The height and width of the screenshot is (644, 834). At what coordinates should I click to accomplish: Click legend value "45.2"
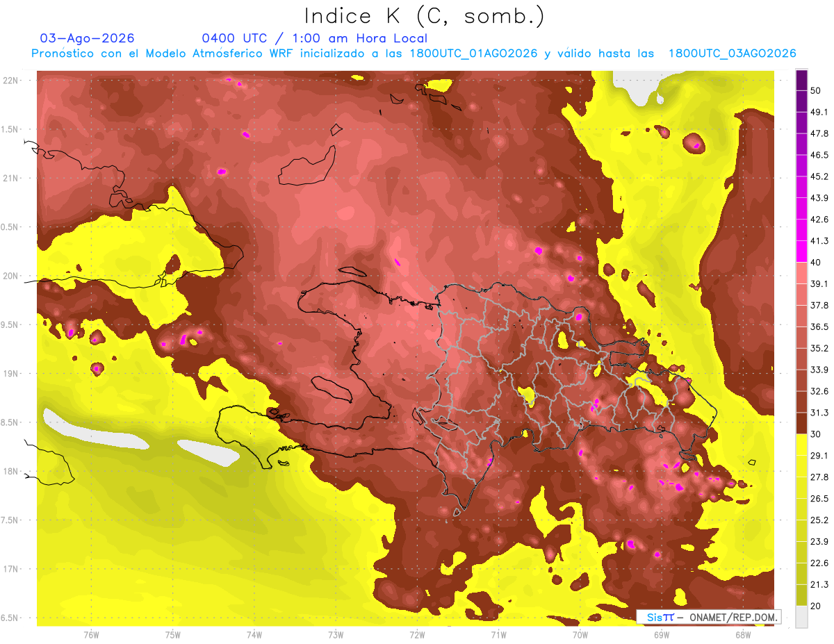coord(819,176)
